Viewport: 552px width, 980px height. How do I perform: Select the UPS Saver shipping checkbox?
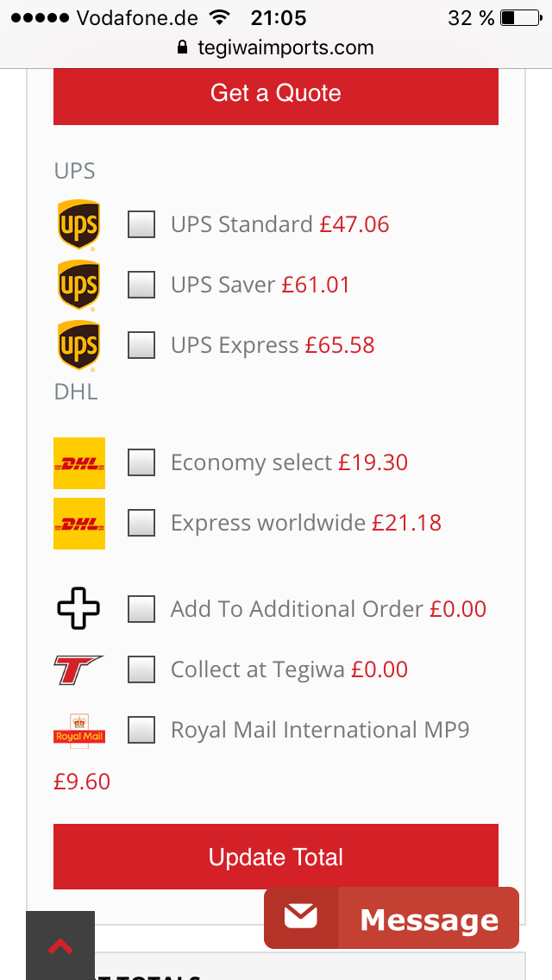pos(141,285)
